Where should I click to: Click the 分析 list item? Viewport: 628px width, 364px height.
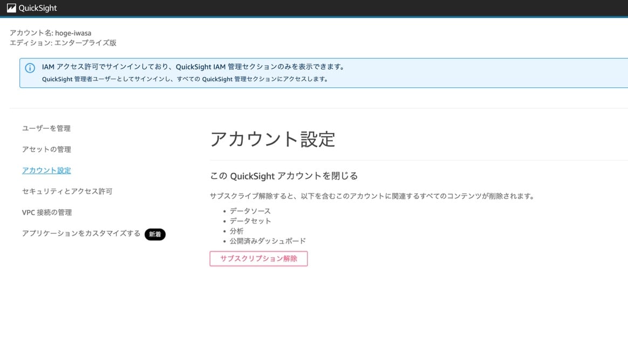pos(236,231)
